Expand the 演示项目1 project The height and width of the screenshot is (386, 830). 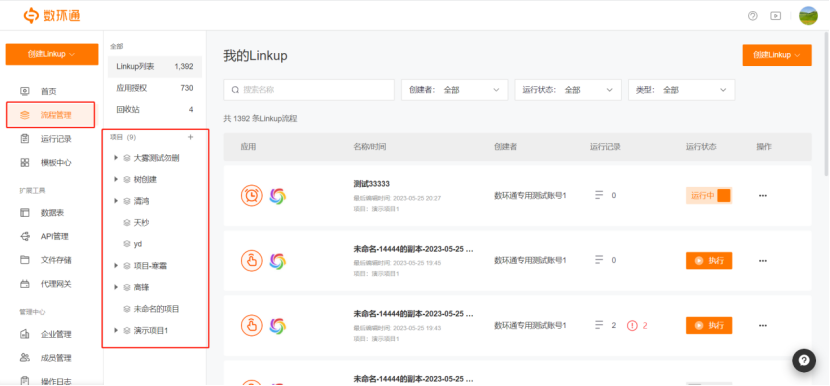(x=116, y=330)
